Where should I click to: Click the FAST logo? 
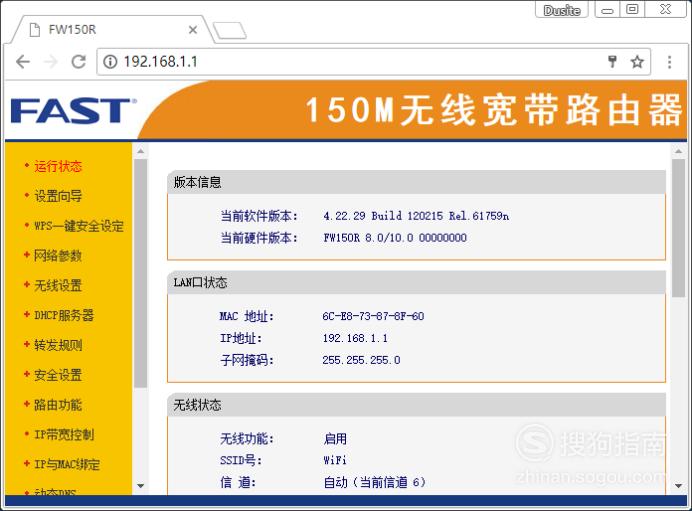[x=73, y=110]
